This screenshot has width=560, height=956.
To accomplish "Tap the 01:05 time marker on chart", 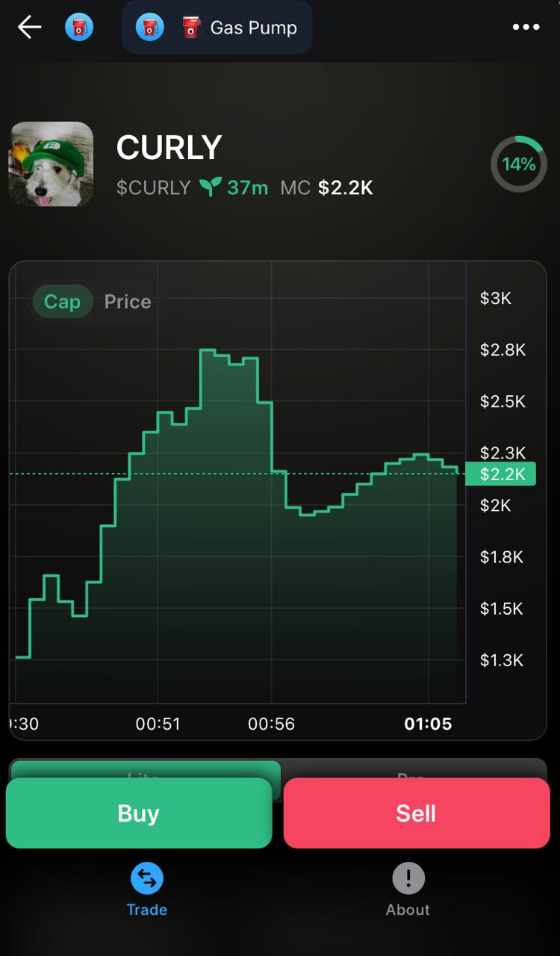I will [x=428, y=724].
